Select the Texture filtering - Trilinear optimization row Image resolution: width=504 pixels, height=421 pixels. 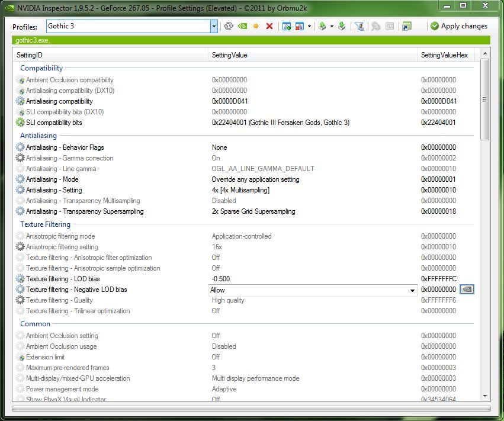(x=246, y=311)
